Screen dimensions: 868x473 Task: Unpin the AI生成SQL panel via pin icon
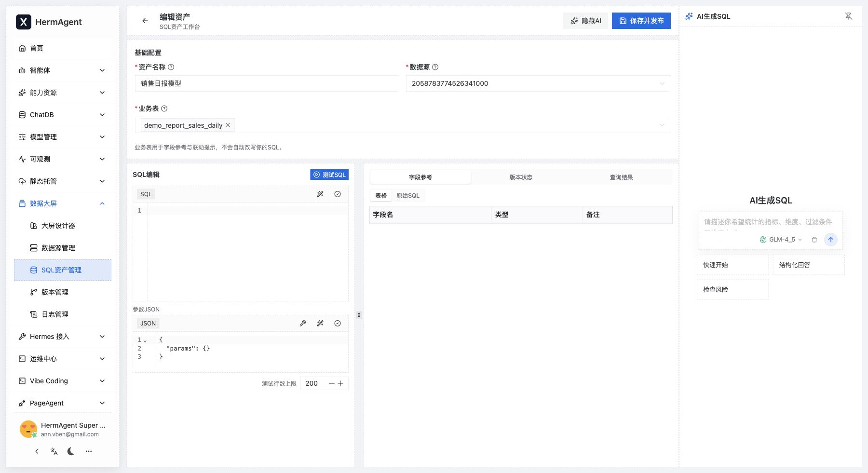click(x=849, y=16)
